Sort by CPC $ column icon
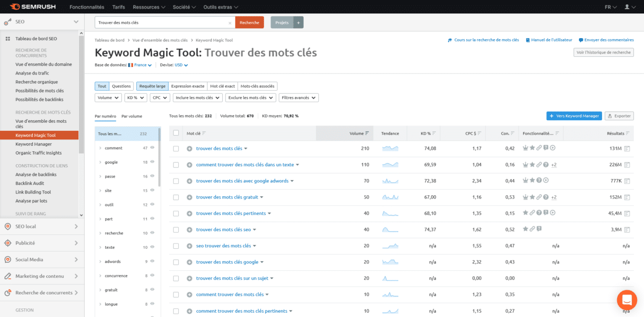The image size is (644, 317). pos(480,133)
